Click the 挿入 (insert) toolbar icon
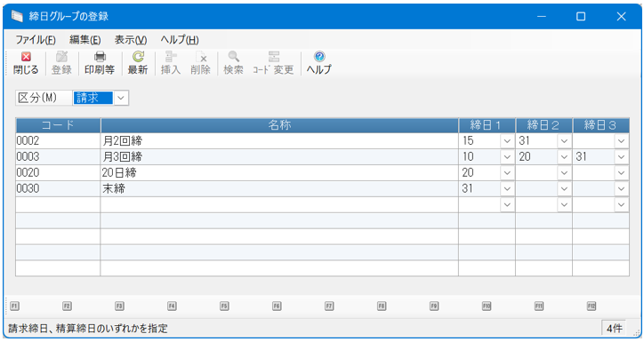This screenshot has width=644, height=342. coord(171,63)
